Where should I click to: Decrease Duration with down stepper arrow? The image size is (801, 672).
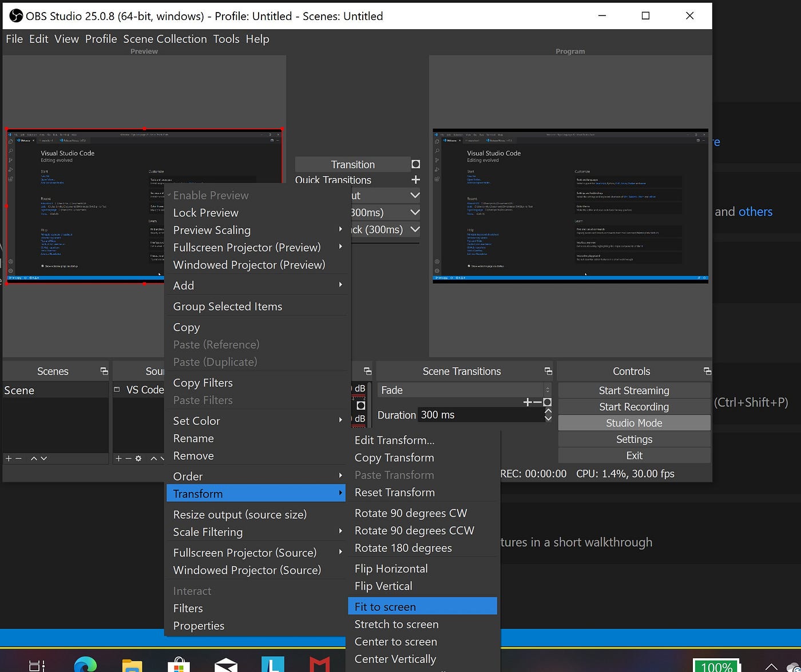548,419
